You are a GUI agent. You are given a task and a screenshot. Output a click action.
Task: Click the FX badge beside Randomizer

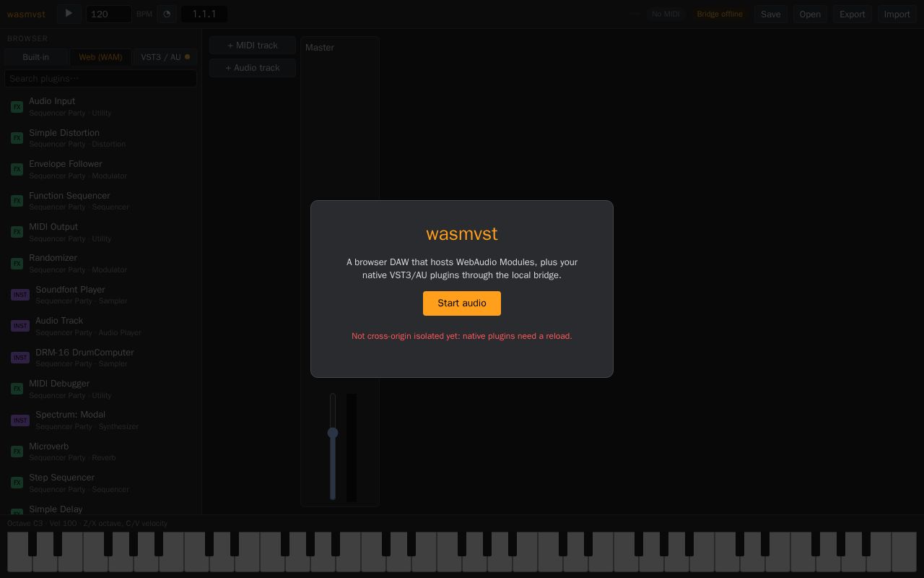[17, 264]
